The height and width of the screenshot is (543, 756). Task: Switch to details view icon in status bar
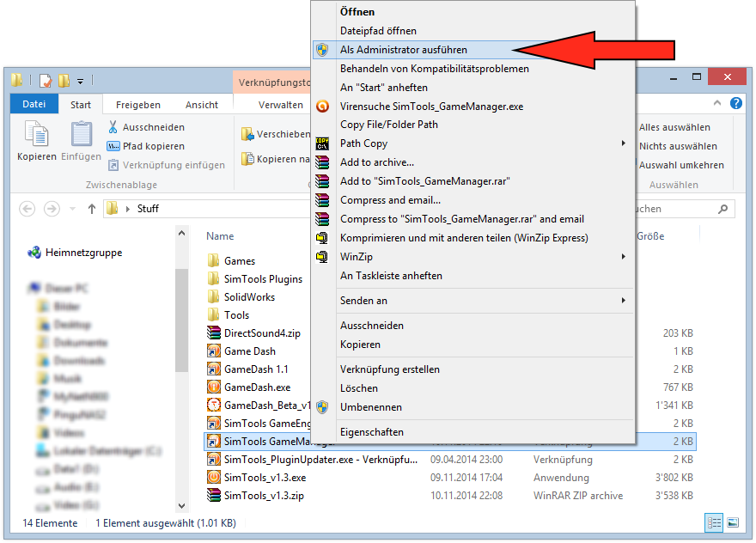pos(714,522)
